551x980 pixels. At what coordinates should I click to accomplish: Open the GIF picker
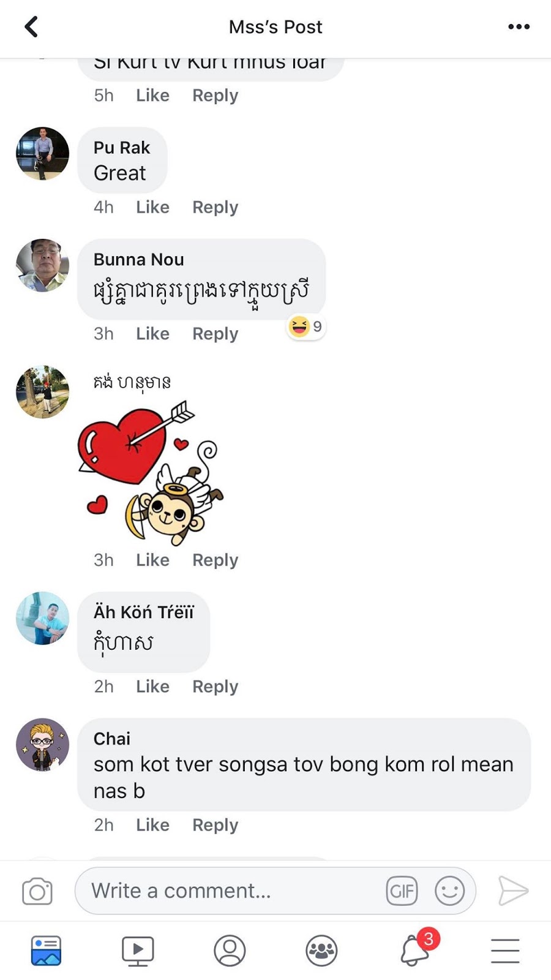coord(402,891)
